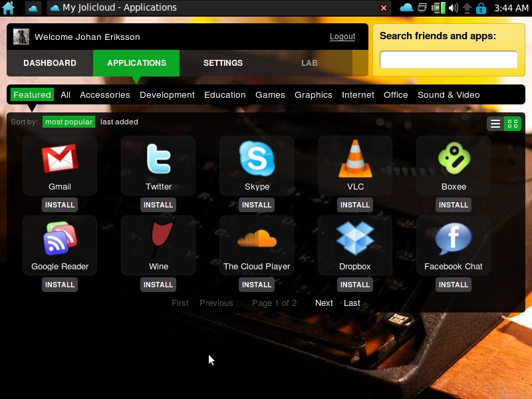
Task: Click the First page link
Action: pos(180,303)
